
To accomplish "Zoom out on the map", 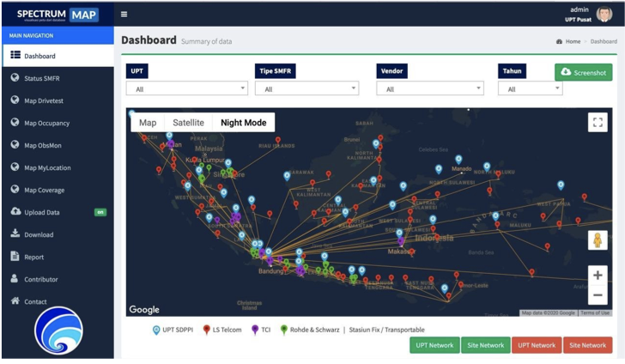I will [x=598, y=295].
